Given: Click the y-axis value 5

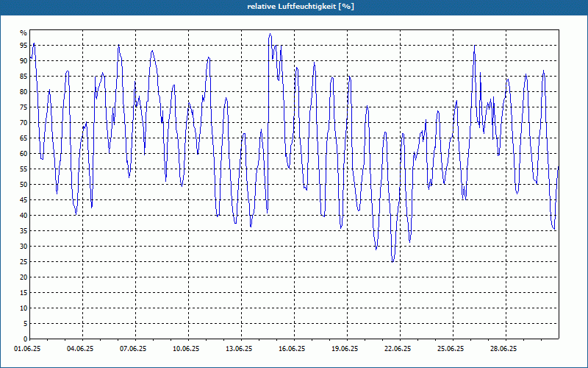Looking at the screenshot, I should [26, 324].
